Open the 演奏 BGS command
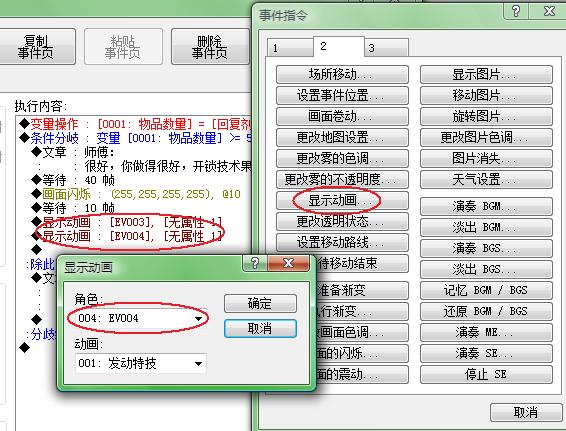The height and width of the screenshot is (431, 566). 486,248
